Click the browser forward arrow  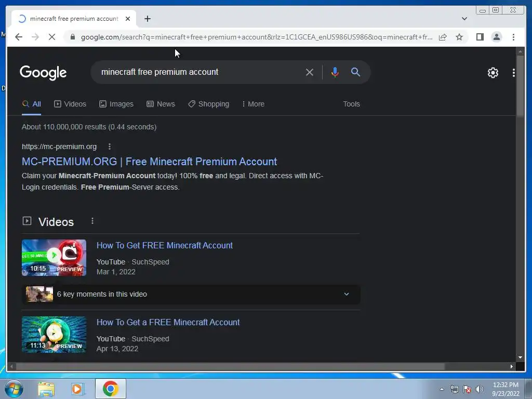pos(35,37)
